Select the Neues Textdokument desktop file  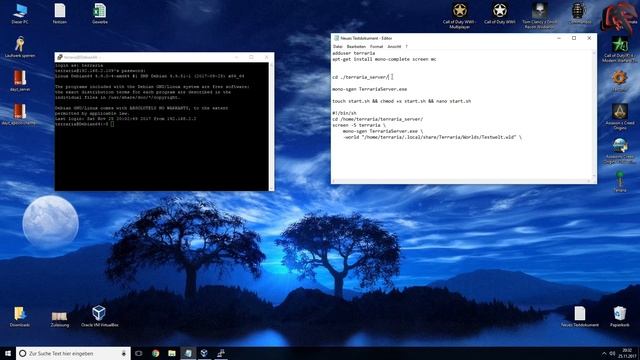tap(580, 317)
